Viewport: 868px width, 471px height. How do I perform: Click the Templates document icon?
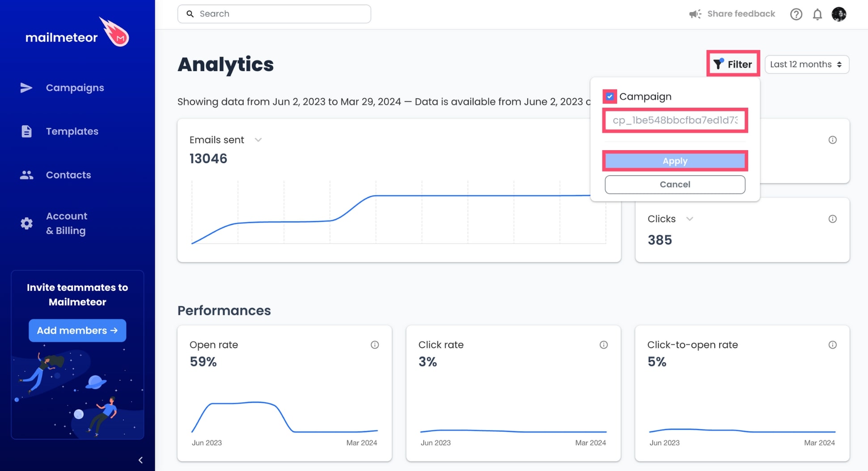(26, 131)
